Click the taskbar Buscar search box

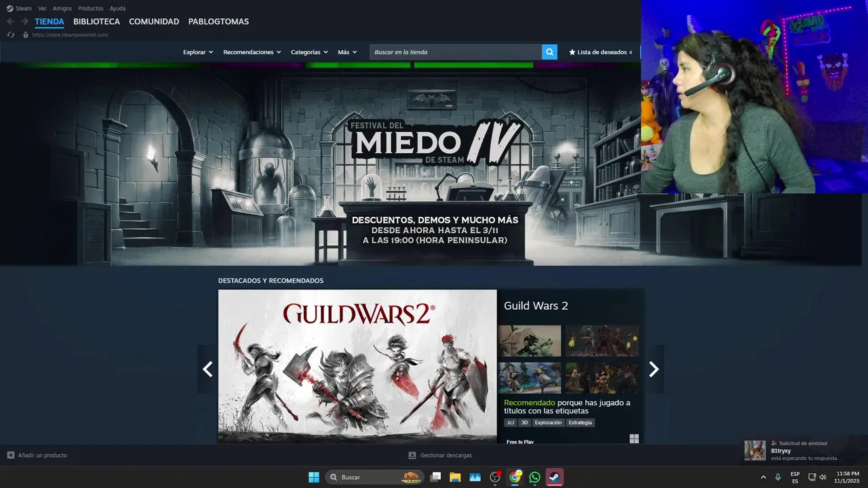[x=376, y=477]
